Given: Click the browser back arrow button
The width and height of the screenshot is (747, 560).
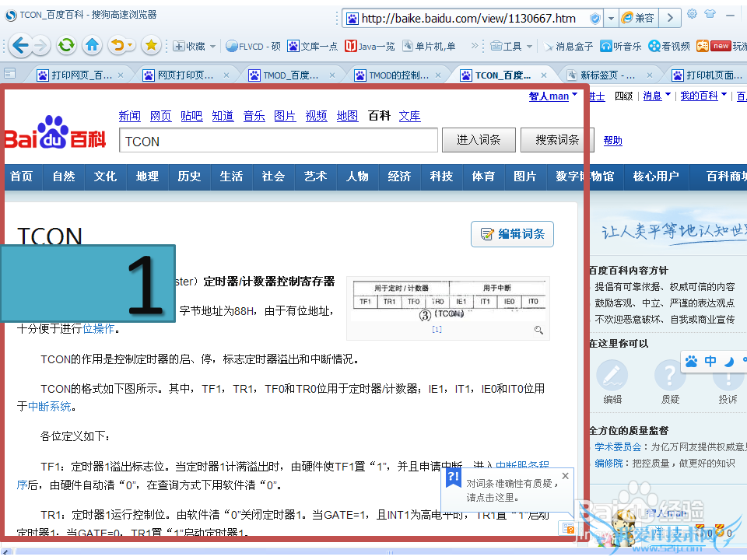Looking at the screenshot, I should [x=20, y=46].
